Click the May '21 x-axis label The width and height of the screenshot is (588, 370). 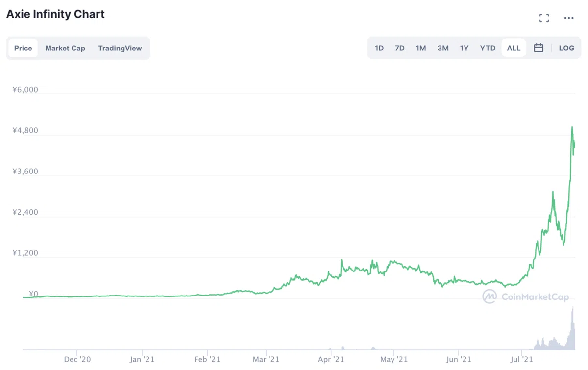[x=394, y=359]
